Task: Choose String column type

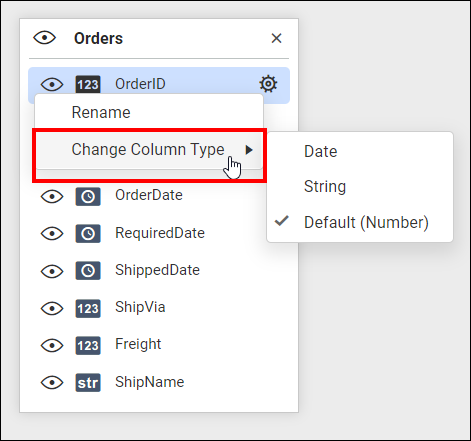Action: click(360, 186)
